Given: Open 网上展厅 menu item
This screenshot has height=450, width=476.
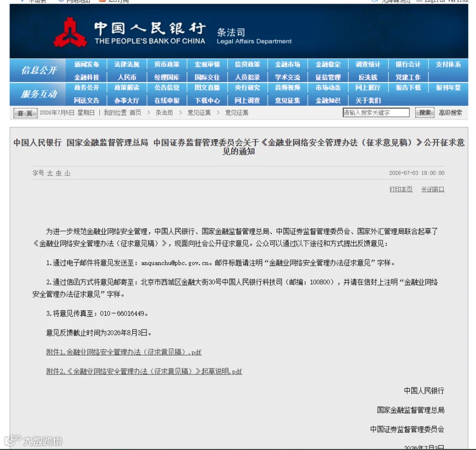Looking at the screenshot, I should point(368,88).
